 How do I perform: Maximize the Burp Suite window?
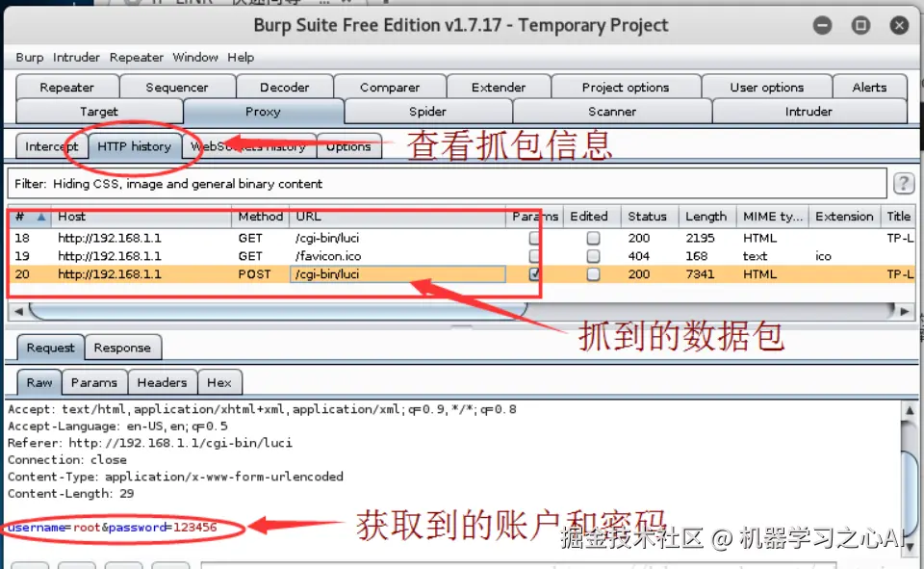pyautogui.click(x=860, y=25)
